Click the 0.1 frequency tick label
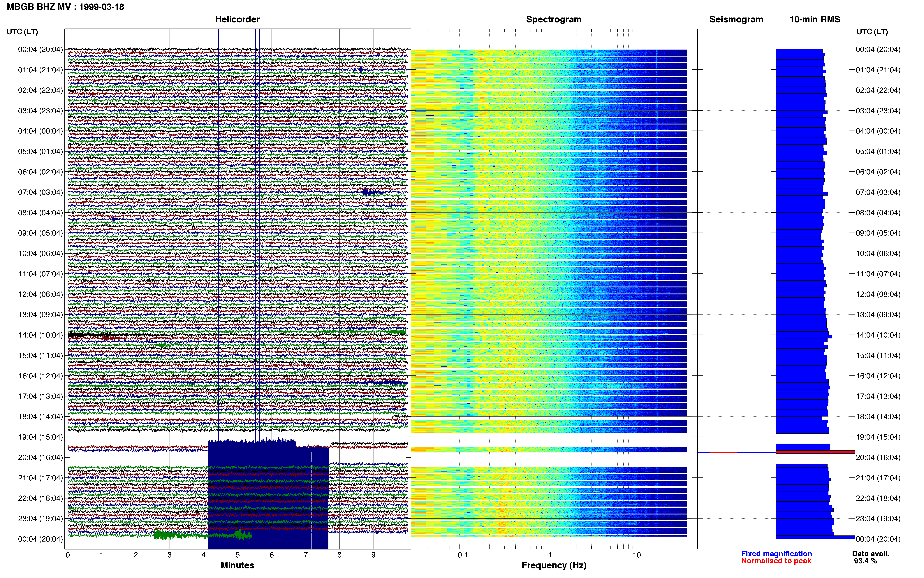The height and width of the screenshot is (578, 924). pyautogui.click(x=463, y=555)
